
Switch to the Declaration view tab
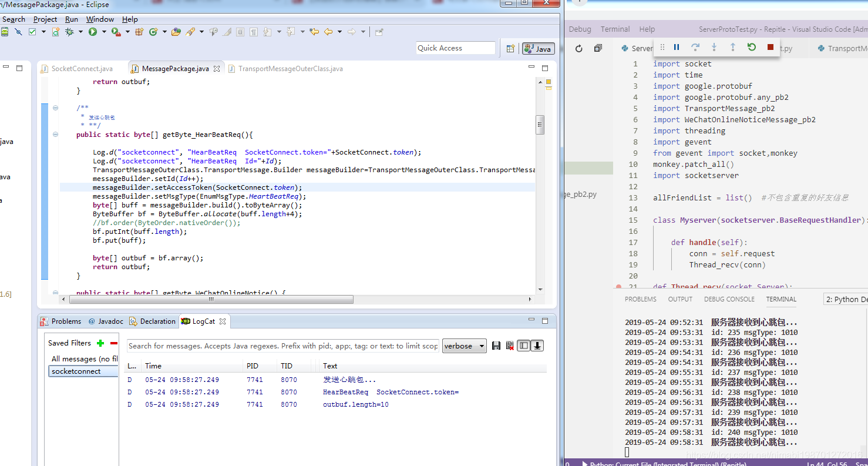tap(152, 321)
